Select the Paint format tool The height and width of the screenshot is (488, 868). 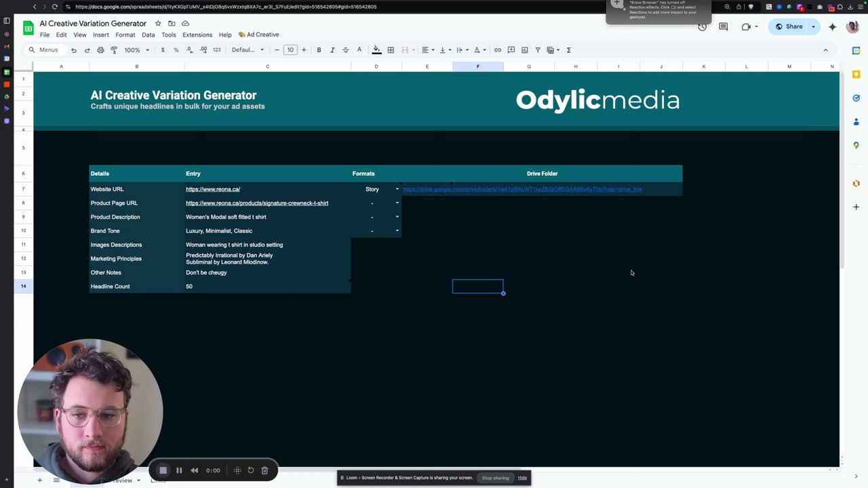click(x=114, y=50)
